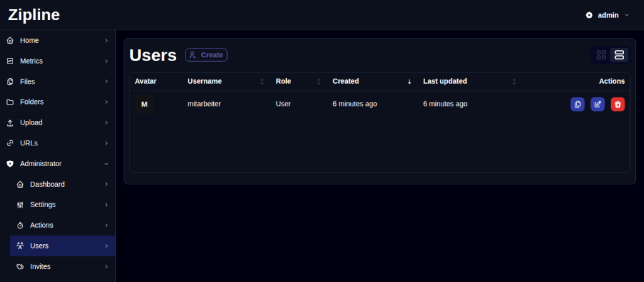The width and height of the screenshot is (644, 282).
Task: Switch to grid view layout
Action: [x=601, y=55]
